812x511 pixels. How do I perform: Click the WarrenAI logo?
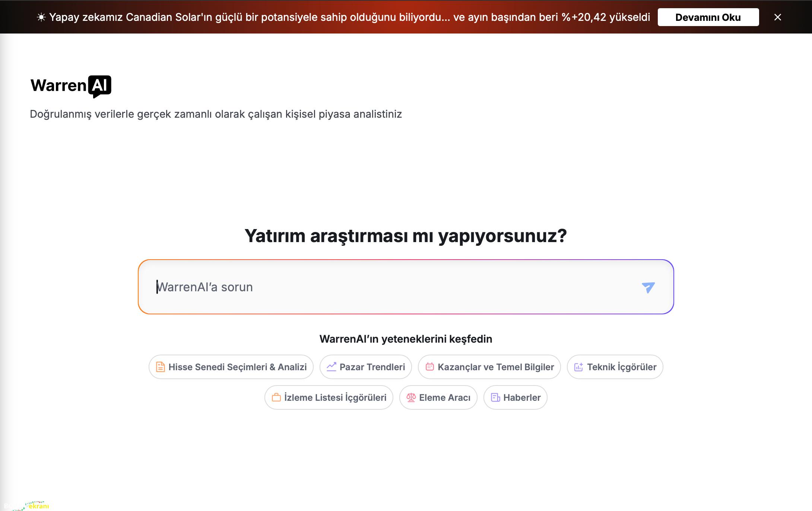point(71,86)
